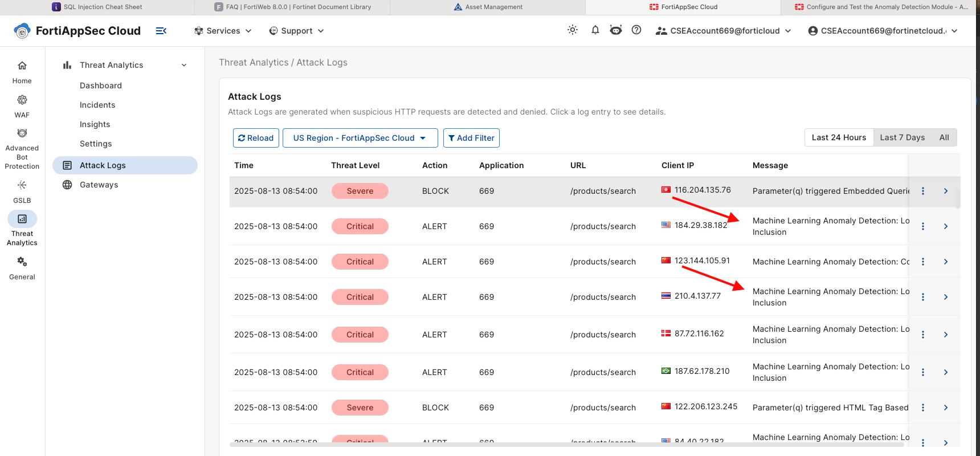The width and height of the screenshot is (980, 456).
Task: Select Incidents menu item
Action: [97, 105]
